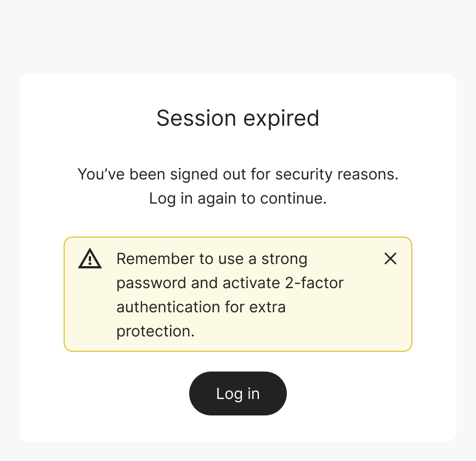Click the warning triangle icon
Viewport: 476px width, 461px height.
click(x=90, y=258)
